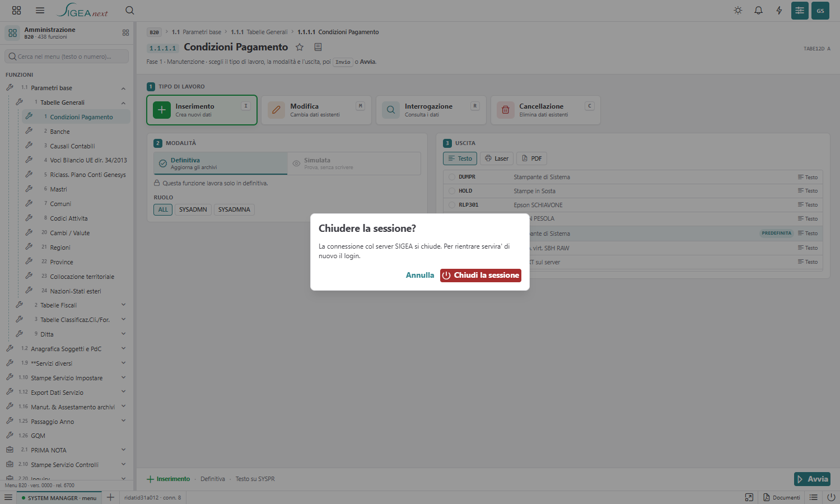This screenshot has width=840, height=504.
Task: Open notifications bell icon
Action: click(758, 11)
